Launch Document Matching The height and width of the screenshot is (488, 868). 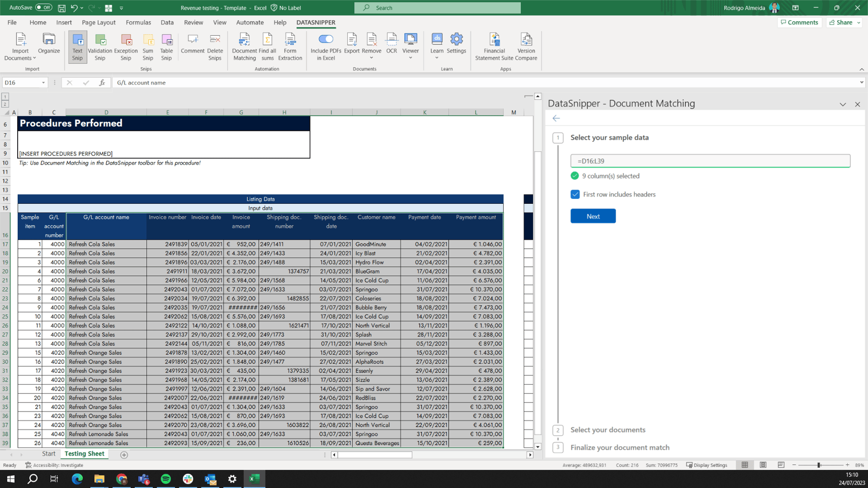tap(244, 46)
